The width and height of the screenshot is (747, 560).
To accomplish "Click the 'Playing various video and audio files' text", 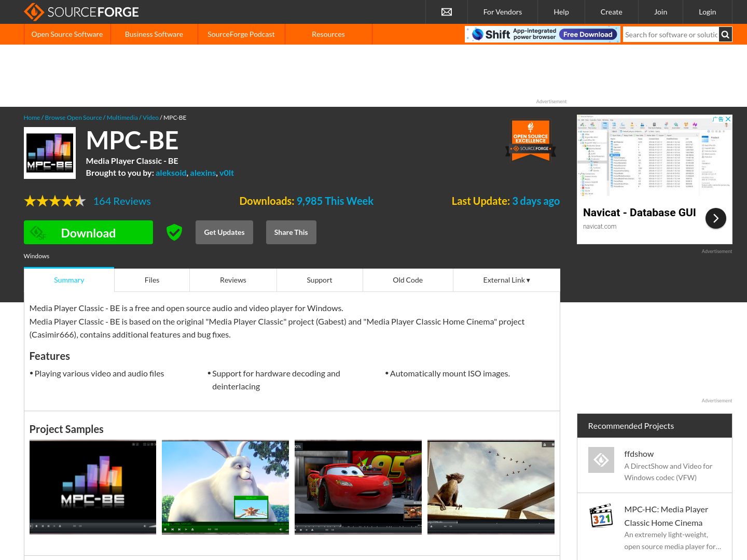I will 99,374.
